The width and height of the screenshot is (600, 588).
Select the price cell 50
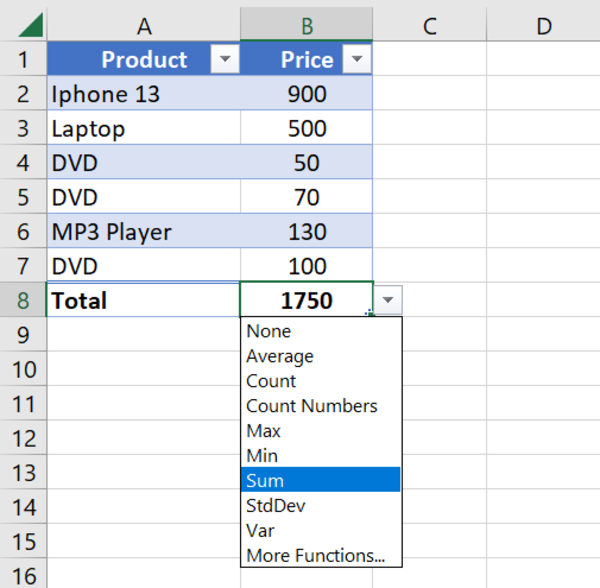[307, 162]
